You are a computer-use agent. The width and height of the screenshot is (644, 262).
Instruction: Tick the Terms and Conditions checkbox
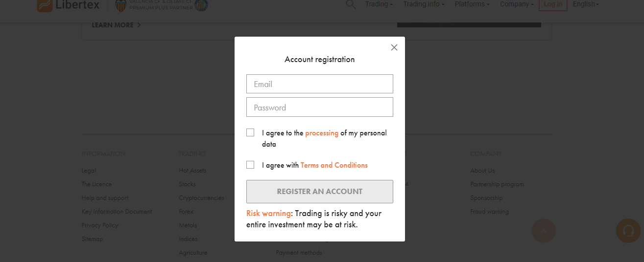click(x=250, y=165)
